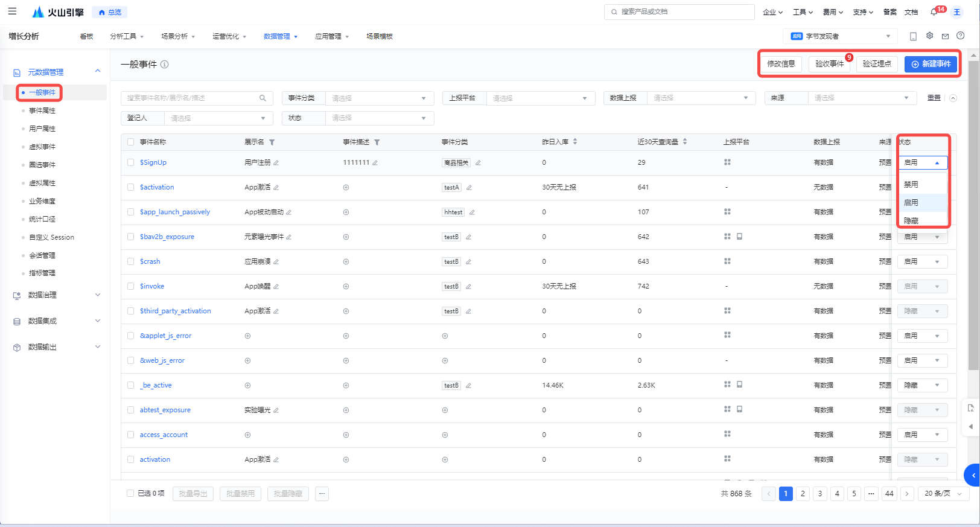Click the 验收事件 button

click(829, 64)
